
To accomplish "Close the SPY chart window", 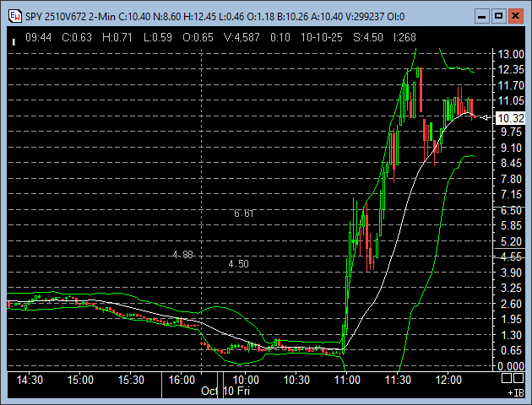I will (516, 15).
